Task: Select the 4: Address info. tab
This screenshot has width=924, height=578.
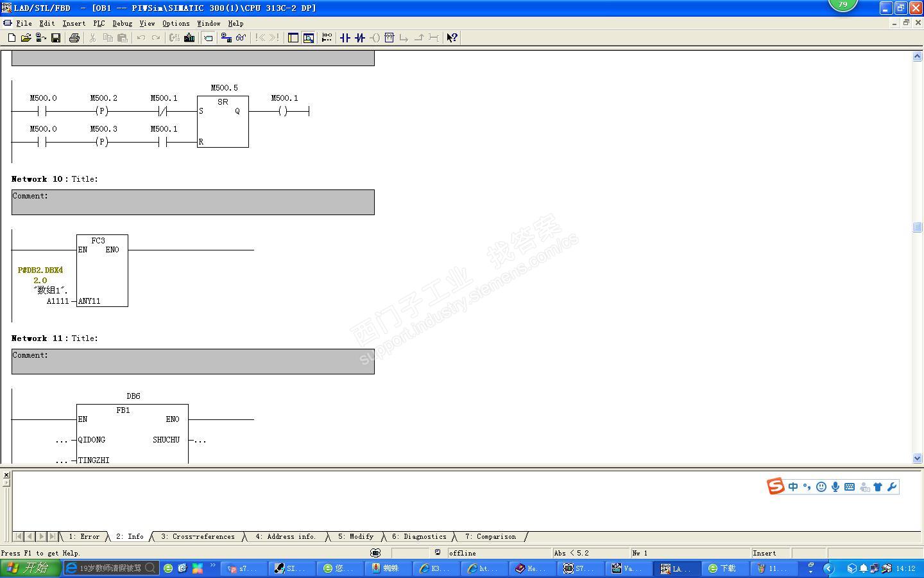Action: tap(286, 536)
